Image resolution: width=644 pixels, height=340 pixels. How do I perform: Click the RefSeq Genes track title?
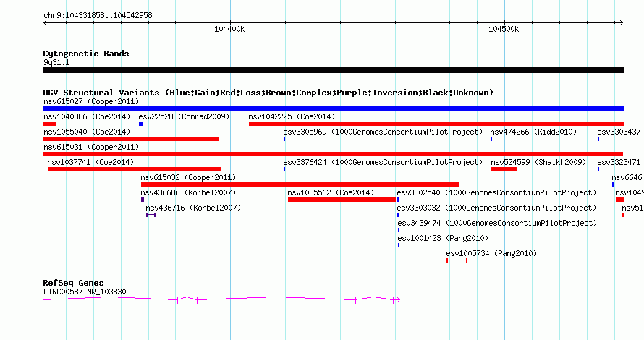(x=73, y=283)
